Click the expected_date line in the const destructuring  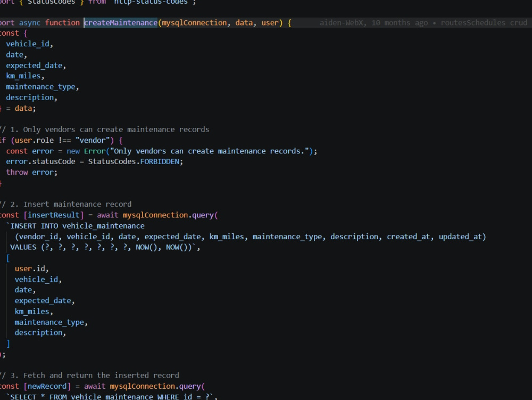pyautogui.click(x=36, y=66)
